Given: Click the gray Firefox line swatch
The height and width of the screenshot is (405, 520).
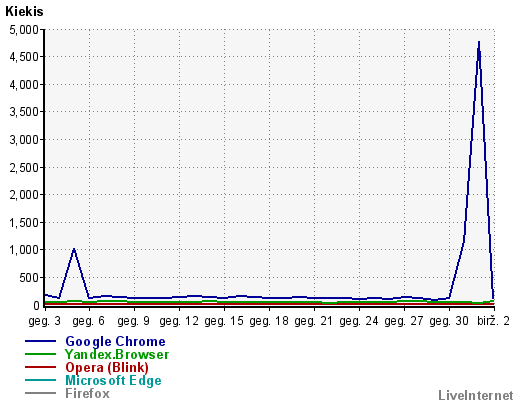Looking at the screenshot, I should click(x=40, y=393).
